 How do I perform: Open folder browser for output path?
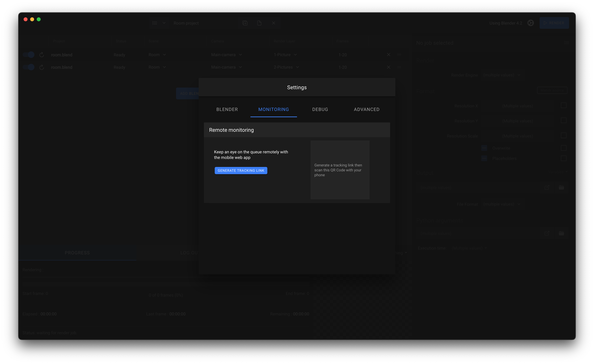click(x=561, y=188)
